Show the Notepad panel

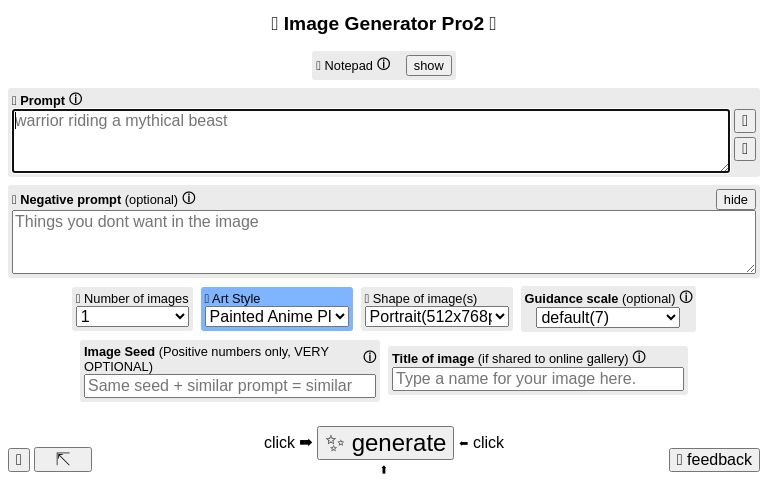428,65
